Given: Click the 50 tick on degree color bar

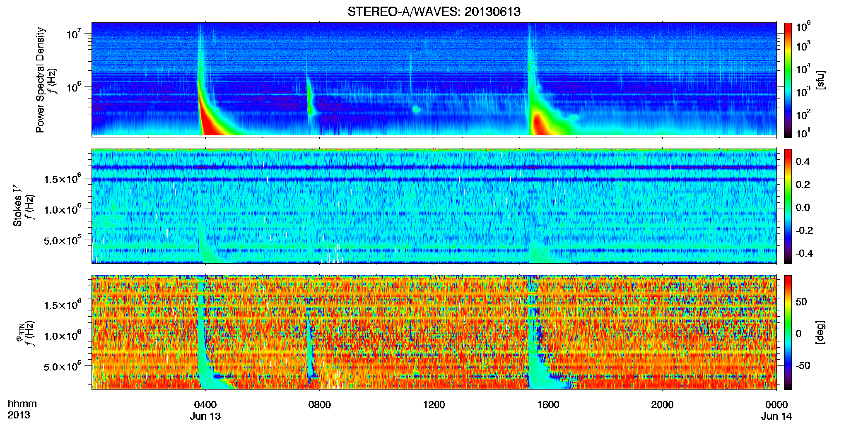Looking at the screenshot, I should click(801, 302).
